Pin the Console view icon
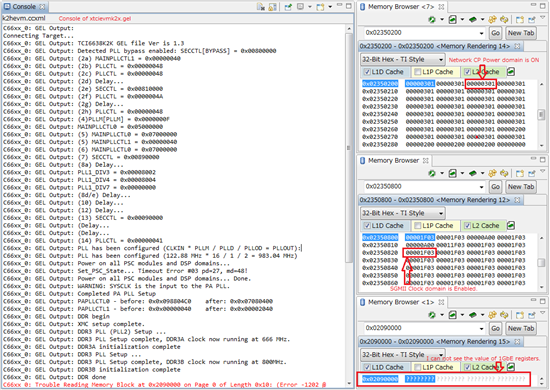 (288, 7)
